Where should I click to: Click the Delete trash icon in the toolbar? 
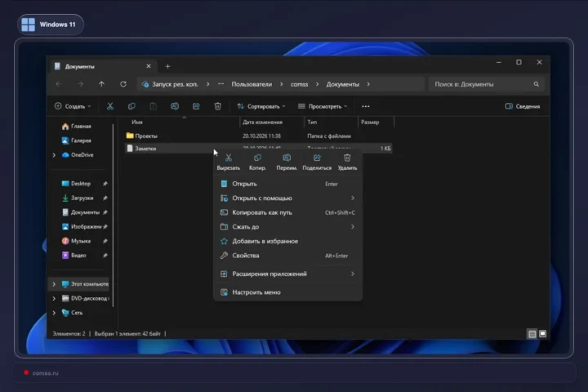pyautogui.click(x=217, y=106)
